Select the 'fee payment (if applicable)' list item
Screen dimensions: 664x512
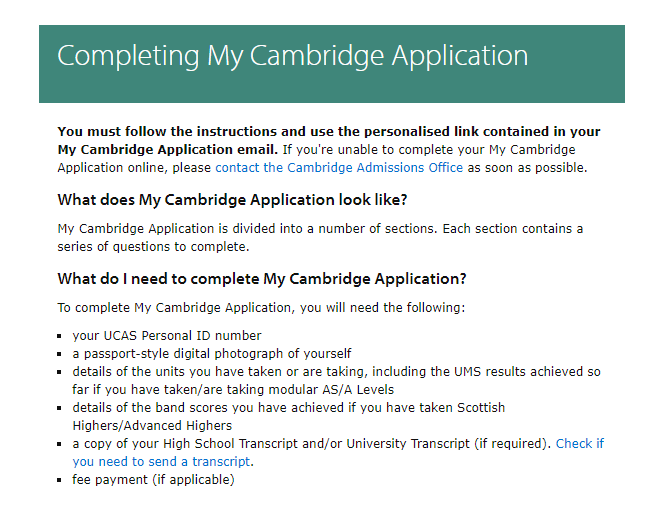153,479
